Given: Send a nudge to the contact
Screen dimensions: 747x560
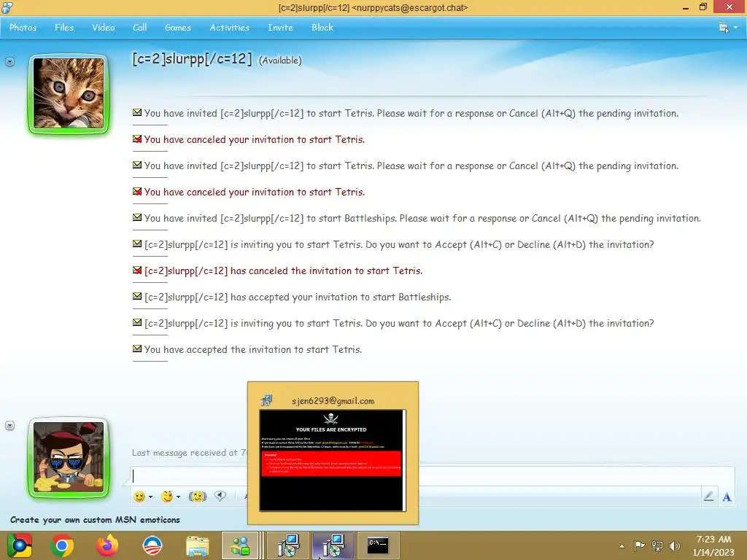Looking at the screenshot, I should [197, 497].
